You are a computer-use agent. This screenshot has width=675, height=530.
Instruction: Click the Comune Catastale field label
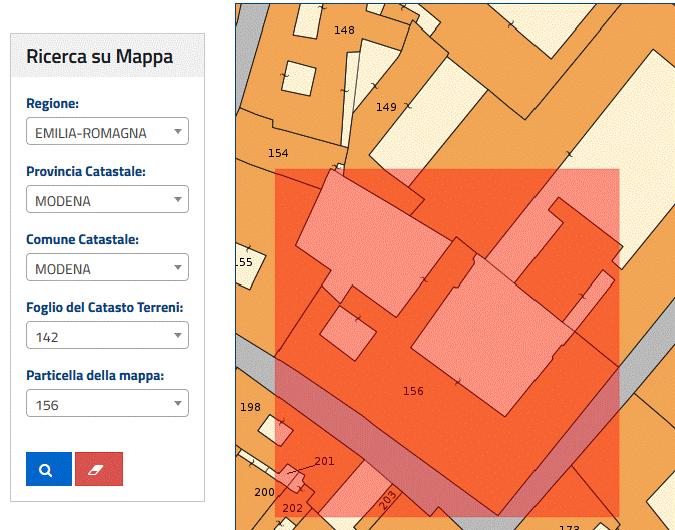(82, 239)
